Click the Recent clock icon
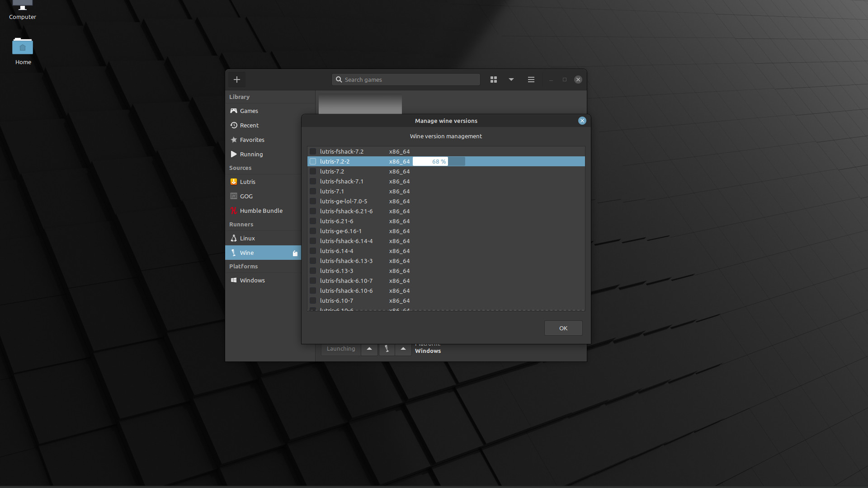This screenshot has height=488, width=868. pos(234,125)
